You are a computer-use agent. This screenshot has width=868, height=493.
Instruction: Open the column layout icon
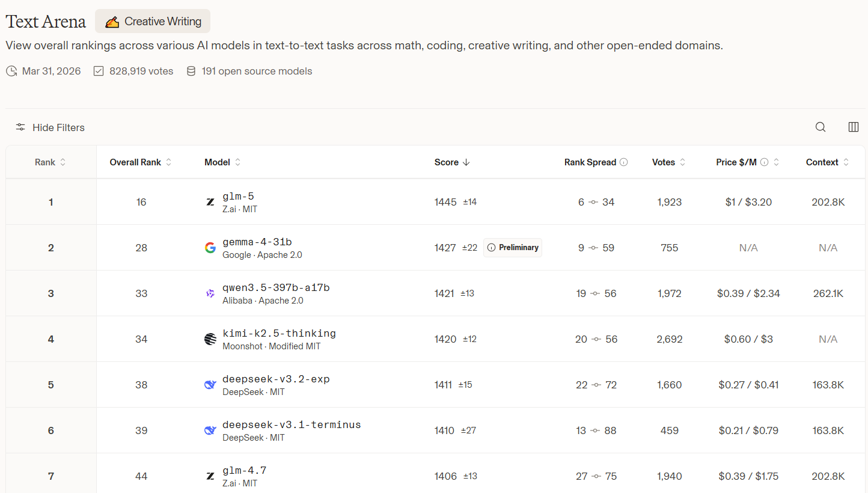854,127
